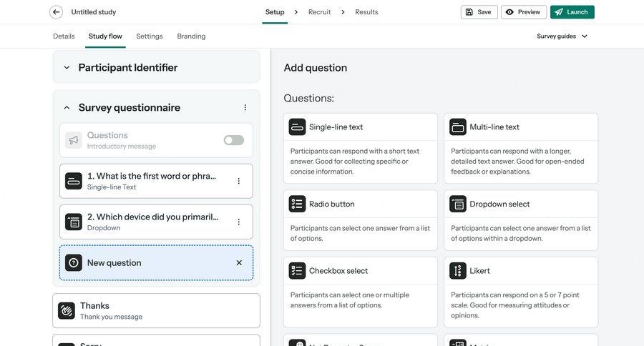Open menu for question 1 item
The width and height of the screenshot is (644, 346).
click(x=239, y=182)
